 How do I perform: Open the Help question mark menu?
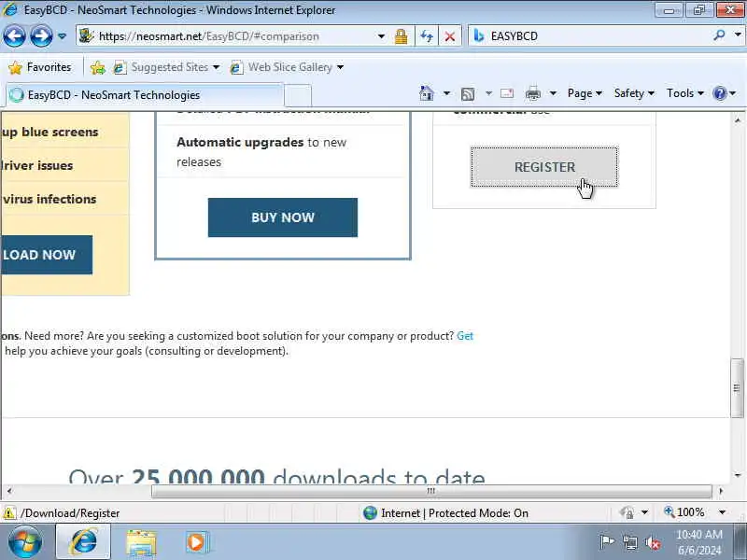tap(725, 93)
